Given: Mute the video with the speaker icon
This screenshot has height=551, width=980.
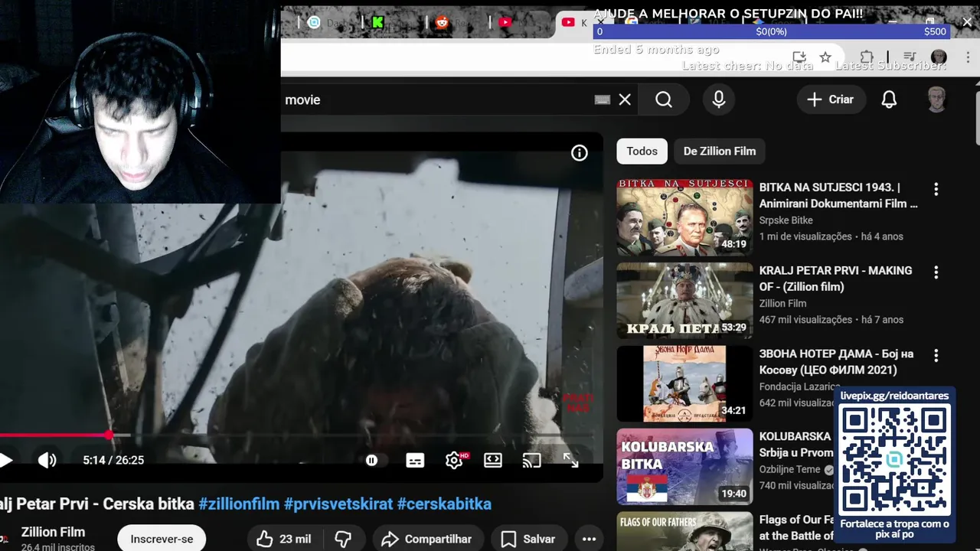Looking at the screenshot, I should click(47, 460).
